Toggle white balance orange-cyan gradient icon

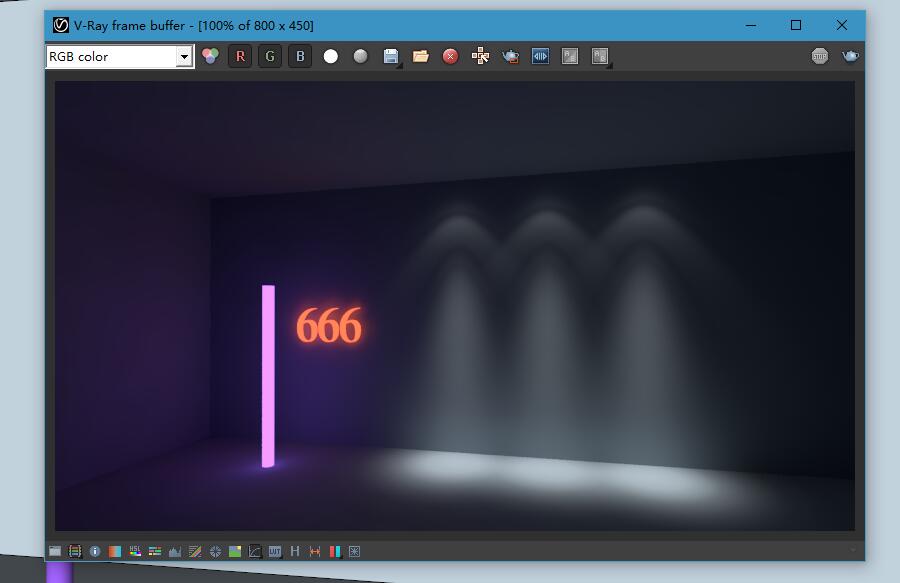coord(115,551)
